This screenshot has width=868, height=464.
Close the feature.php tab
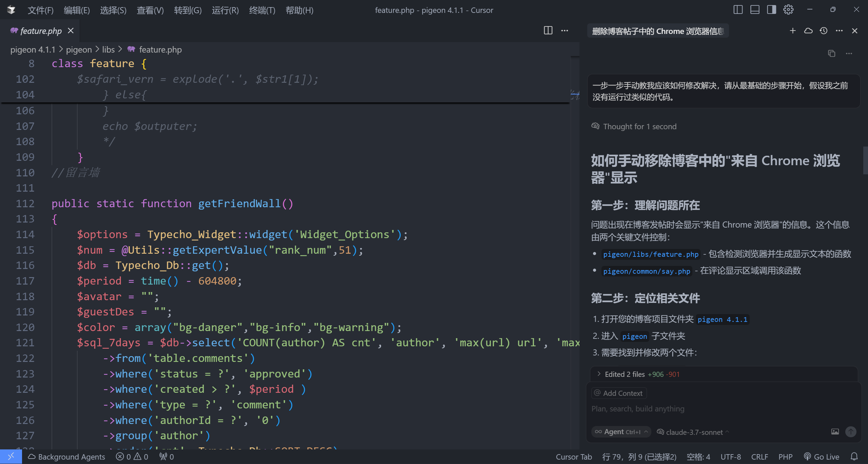[x=71, y=31]
